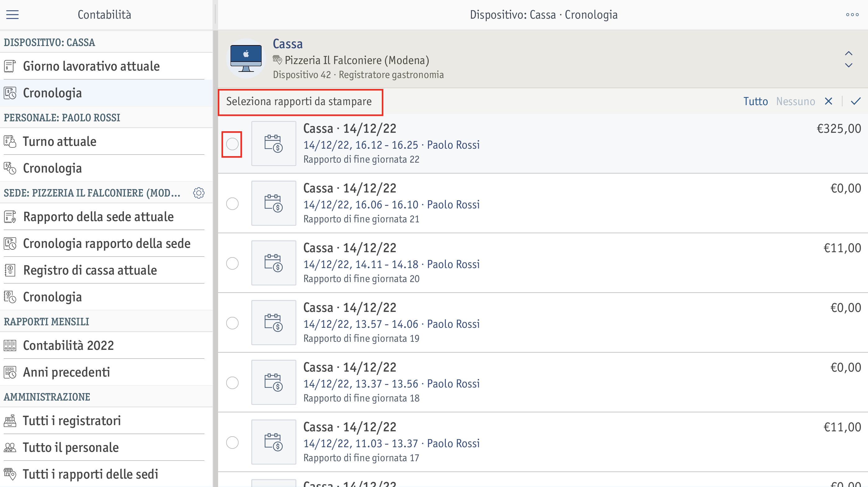868x487 pixels.
Task: Open Anni precedenti
Action: coord(106,372)
